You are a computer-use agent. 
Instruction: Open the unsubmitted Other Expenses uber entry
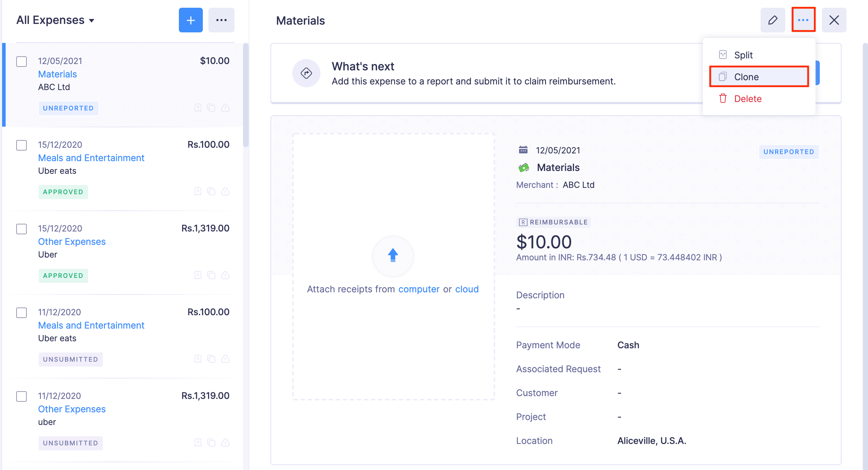72,409
